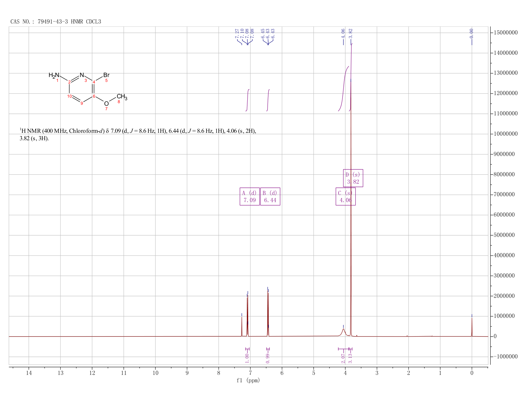The image size is (532, 411).
Task: Select the oxygen atom labeled 7
Action: [106, 103]
